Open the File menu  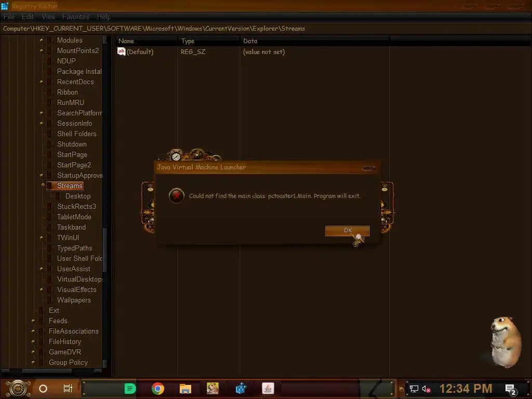click(9, 17)
